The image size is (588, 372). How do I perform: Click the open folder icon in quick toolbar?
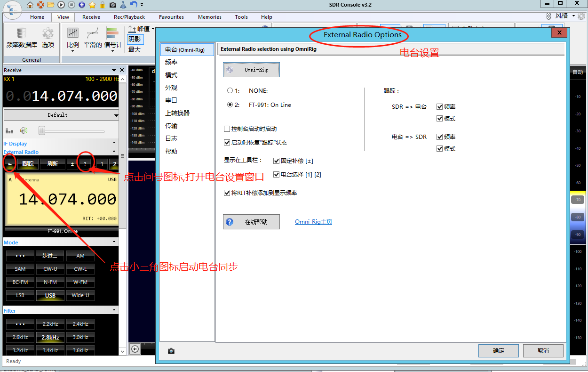click(51, 5)
